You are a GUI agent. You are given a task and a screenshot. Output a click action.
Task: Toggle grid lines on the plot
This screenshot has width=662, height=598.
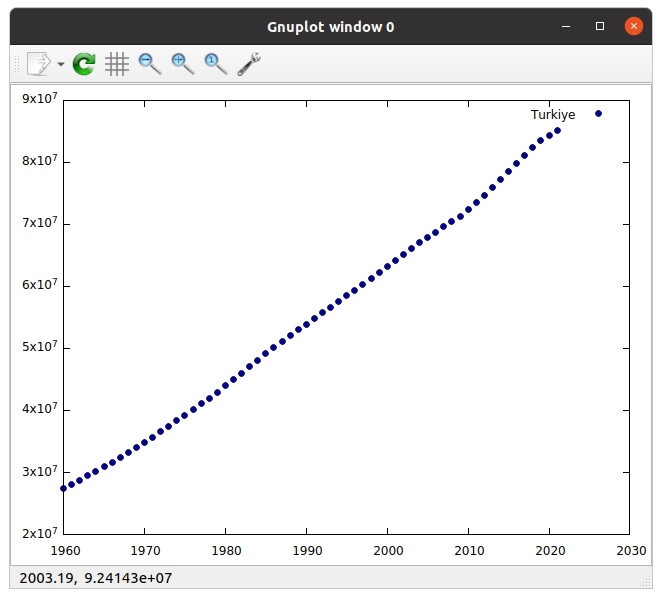(117, 64)
